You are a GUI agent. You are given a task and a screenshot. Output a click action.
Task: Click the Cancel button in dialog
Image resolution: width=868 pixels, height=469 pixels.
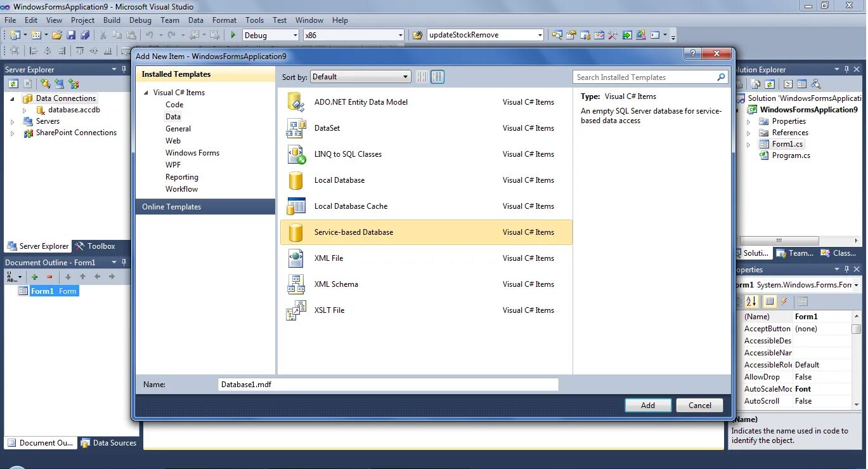tap(700, 406)
